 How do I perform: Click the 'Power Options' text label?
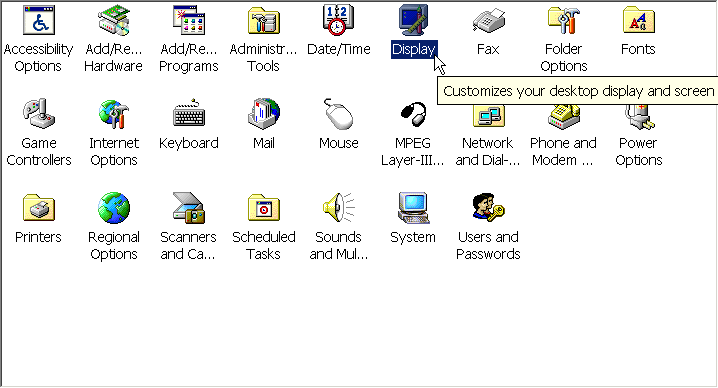(x=639, y=152)
